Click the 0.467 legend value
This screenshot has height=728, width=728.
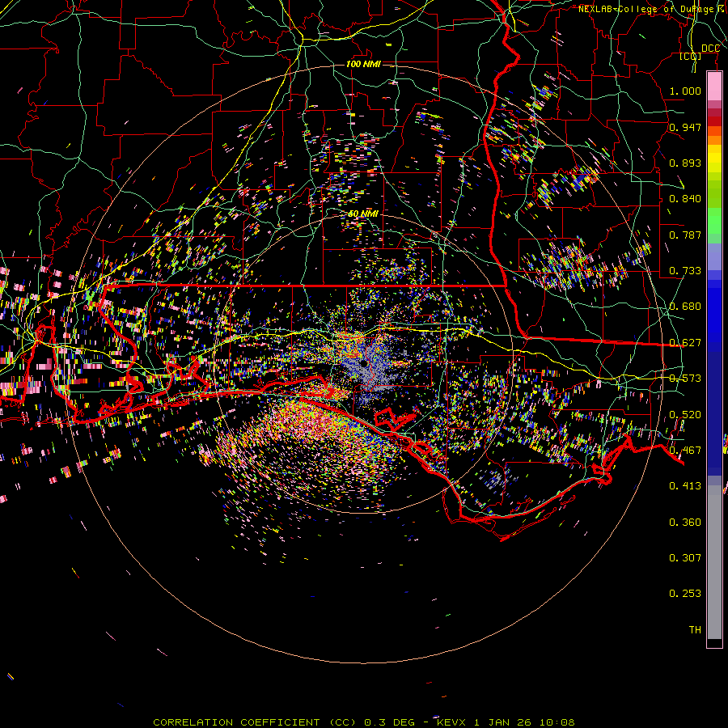(685, 451)
